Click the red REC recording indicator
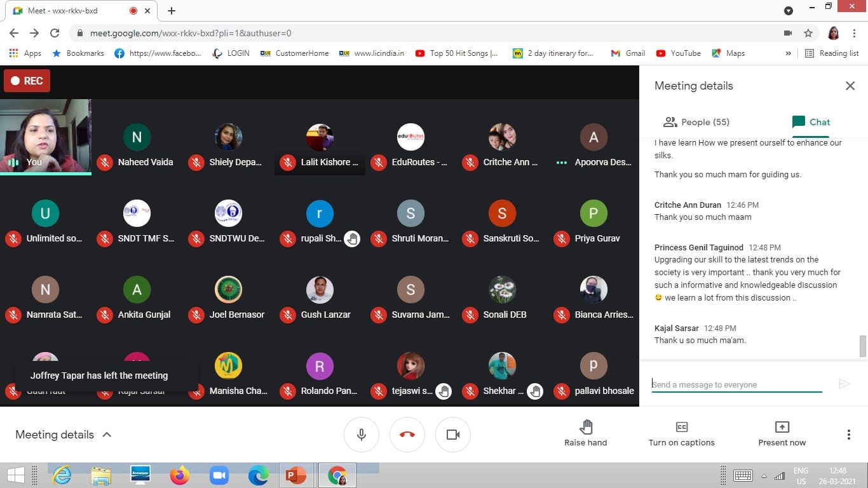The image size is (868, 488). [27, 81]
